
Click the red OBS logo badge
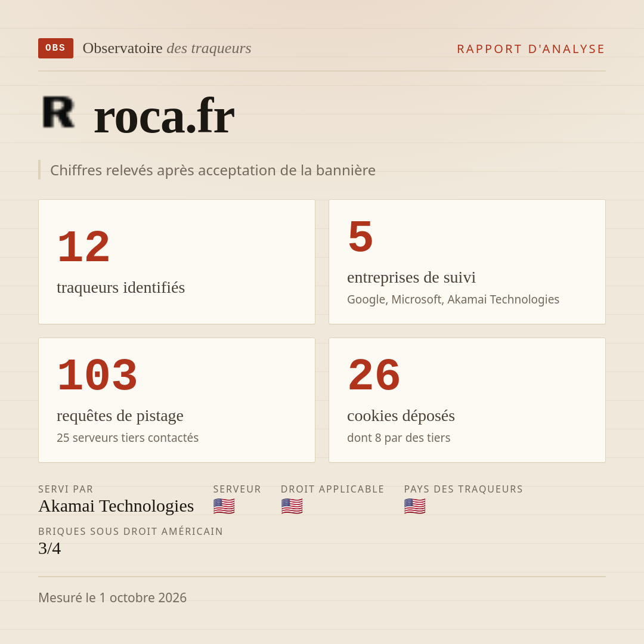point(56,48)
